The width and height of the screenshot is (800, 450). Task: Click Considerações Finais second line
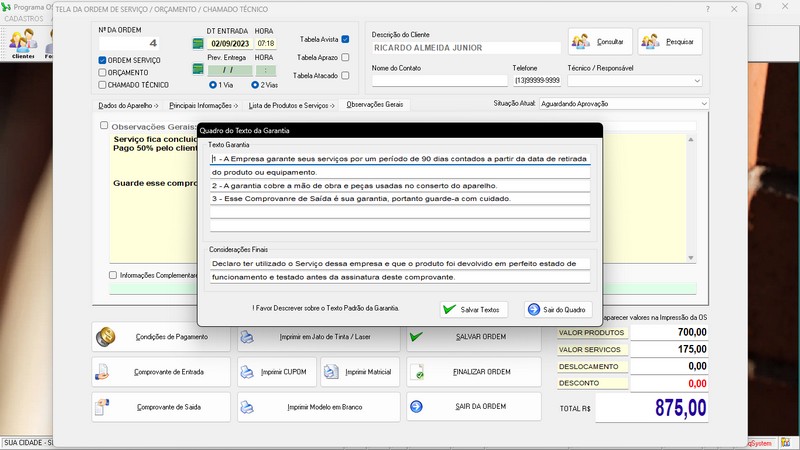[x=400, y=277]
